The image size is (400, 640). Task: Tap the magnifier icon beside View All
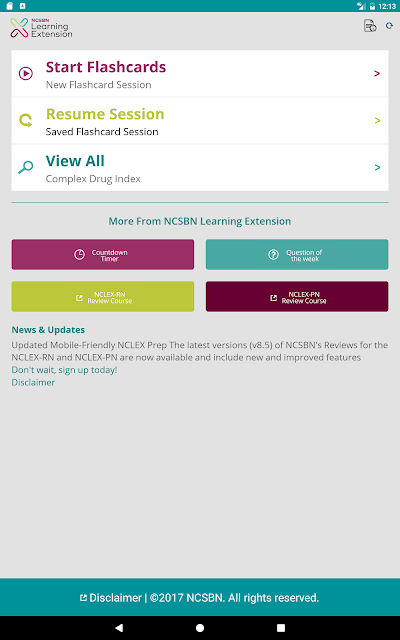[x=26, y=167]
